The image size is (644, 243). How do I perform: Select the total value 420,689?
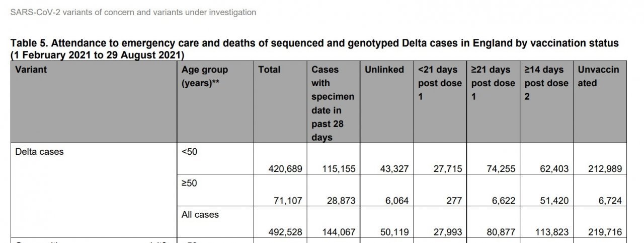click(x=285, y=169)
